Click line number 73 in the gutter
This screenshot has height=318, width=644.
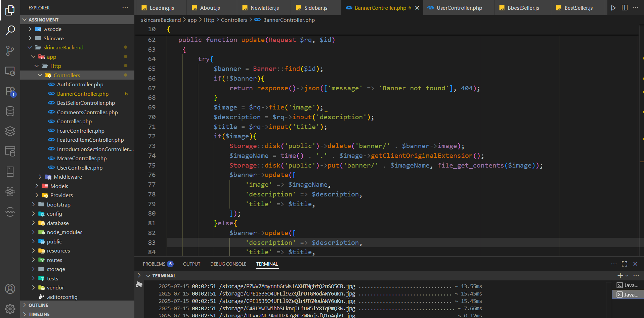152,146
